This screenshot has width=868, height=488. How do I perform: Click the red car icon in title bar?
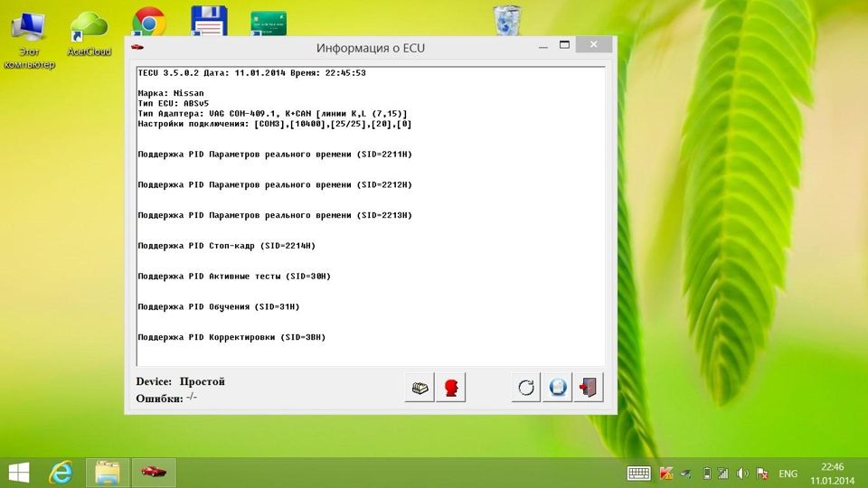coord(137,47)
